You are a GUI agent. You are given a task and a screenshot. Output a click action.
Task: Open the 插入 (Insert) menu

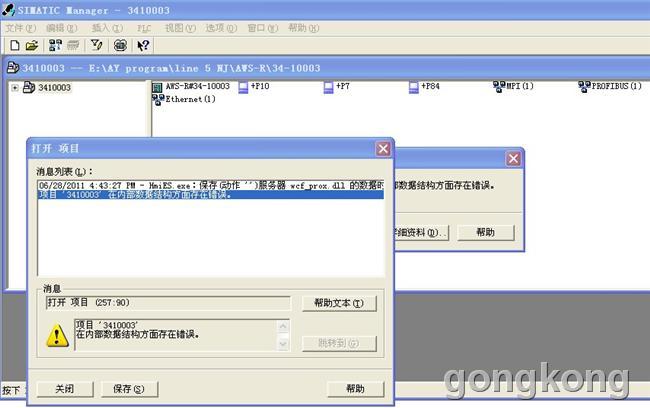click(107, 28)
